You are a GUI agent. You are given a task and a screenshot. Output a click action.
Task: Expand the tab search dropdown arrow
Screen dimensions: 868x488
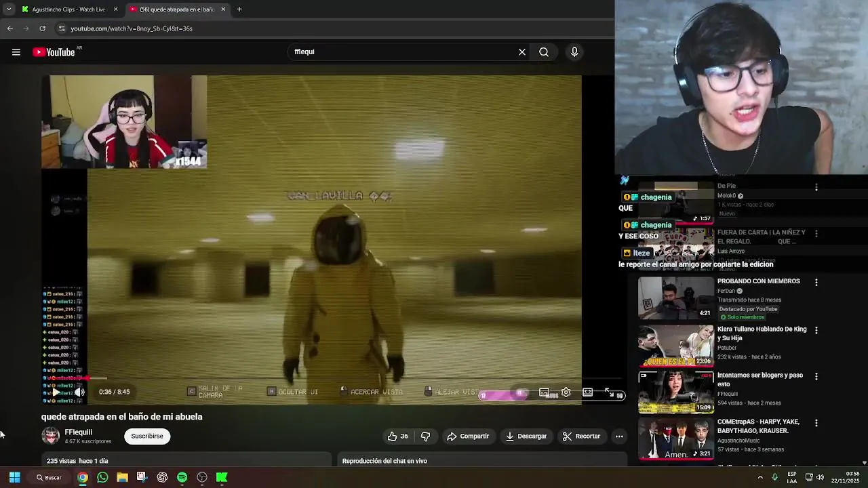click(8, 9)
